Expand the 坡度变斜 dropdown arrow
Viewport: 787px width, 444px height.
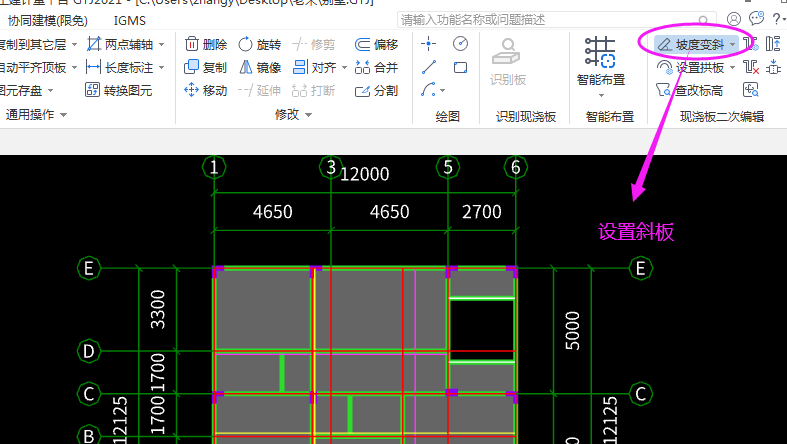[x=732, y=45]
